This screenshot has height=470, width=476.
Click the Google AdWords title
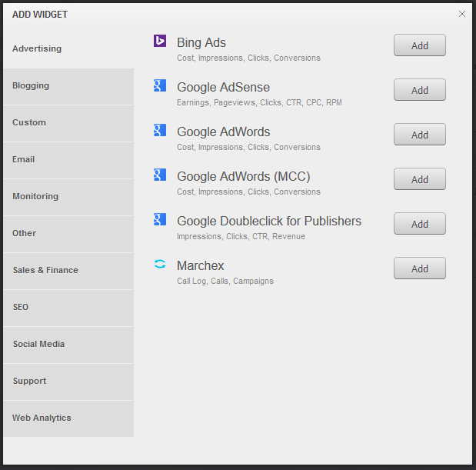tap(224, 132)
